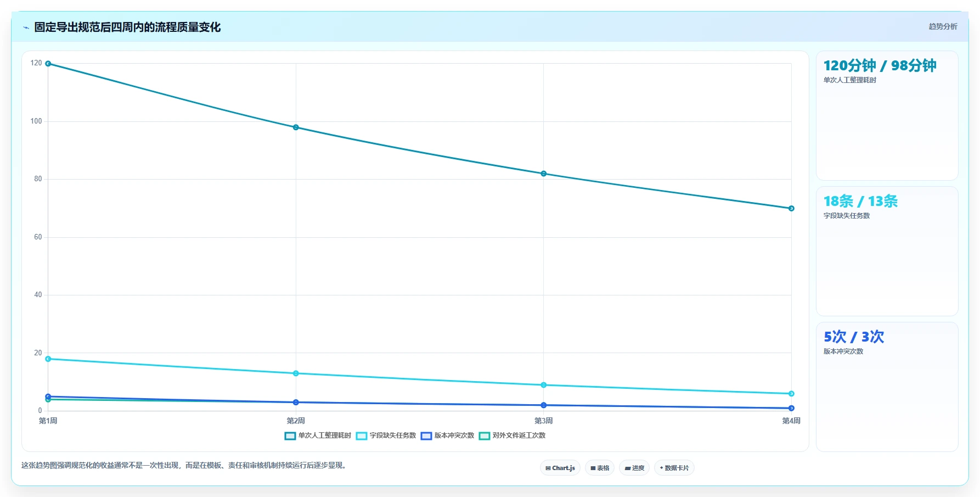Click the 60 y-axis tick label
This screenshot has width=980, height=497.
[38, 237]
